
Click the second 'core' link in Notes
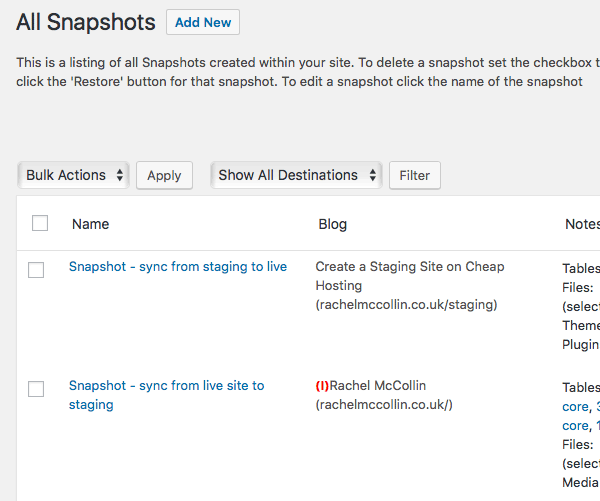[575, 426]
